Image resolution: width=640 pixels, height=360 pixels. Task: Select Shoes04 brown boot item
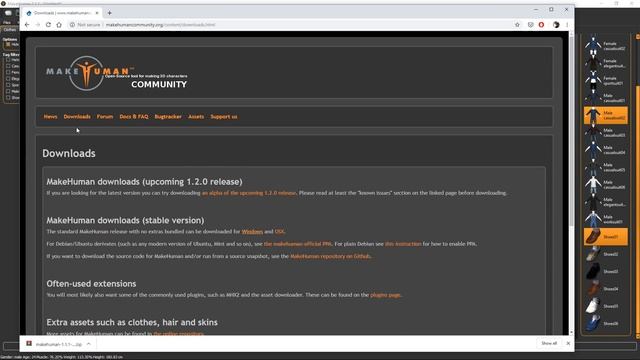(606, 289)
